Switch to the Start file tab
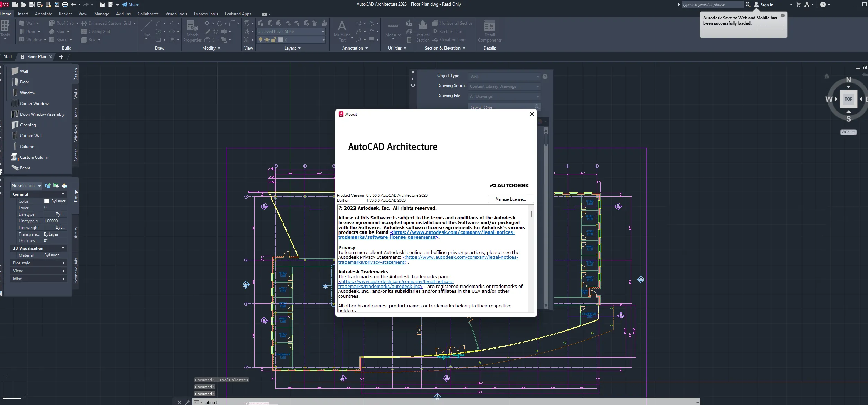This screenshot has height=405, width=868. point(8,57)
